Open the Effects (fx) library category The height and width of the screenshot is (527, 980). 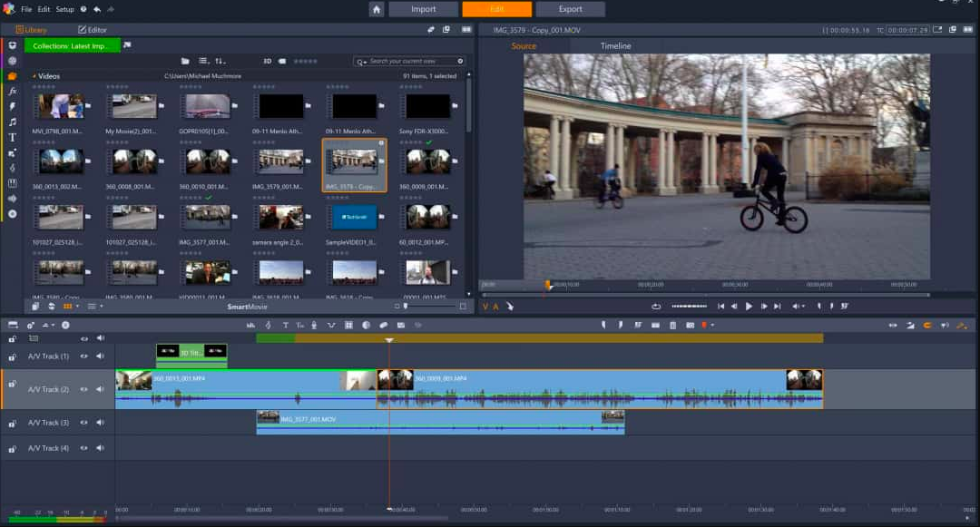coord(12,92)
